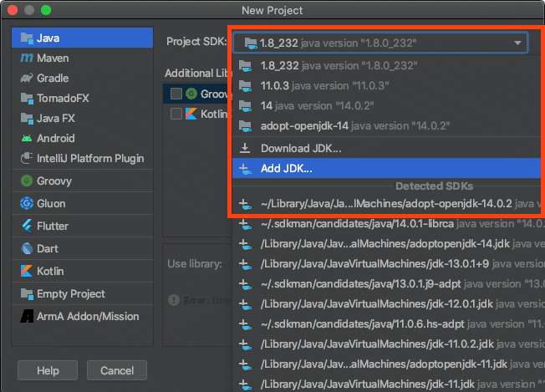Click the download arrow icon
Viewport: 545px width, 392px height.
click(245, 149)
